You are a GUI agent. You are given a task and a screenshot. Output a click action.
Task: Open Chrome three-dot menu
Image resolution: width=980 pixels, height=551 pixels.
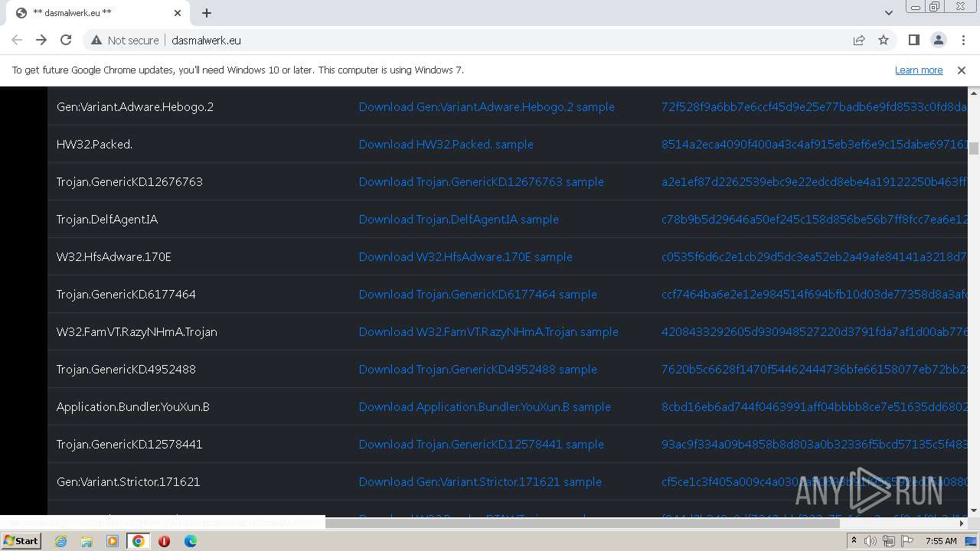[x=963, y=40]
